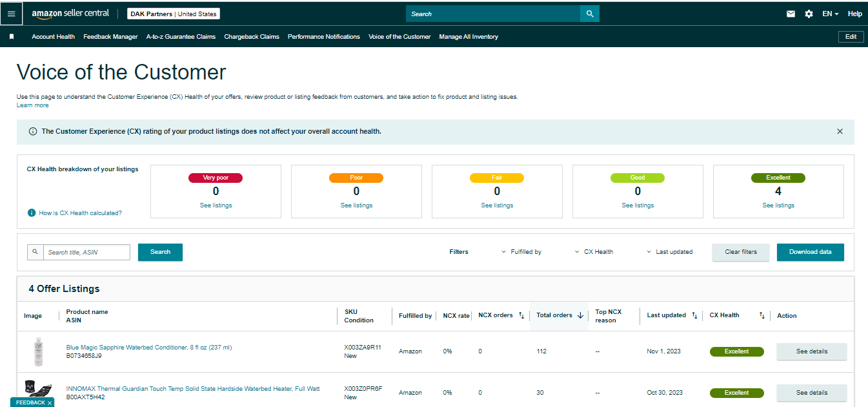See listings under Very poor
The height and width of the screenshot is (407, 868).
click(x=216, y=205)
